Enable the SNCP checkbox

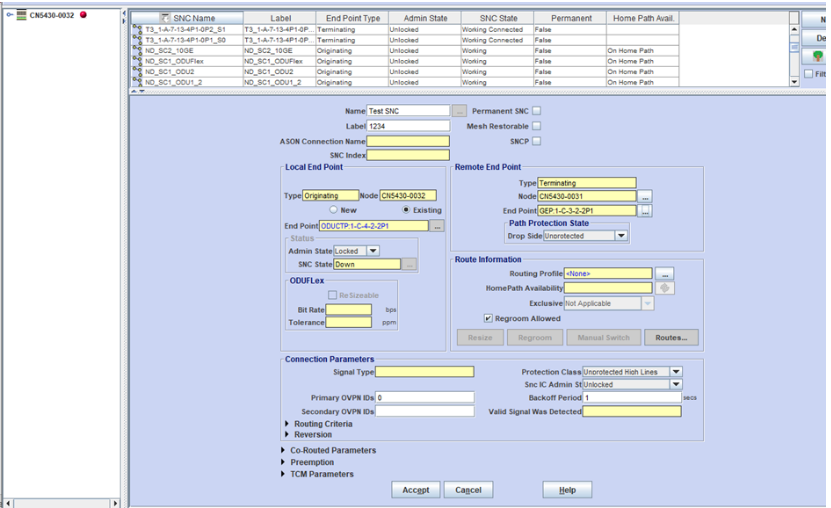pos(536,141)
